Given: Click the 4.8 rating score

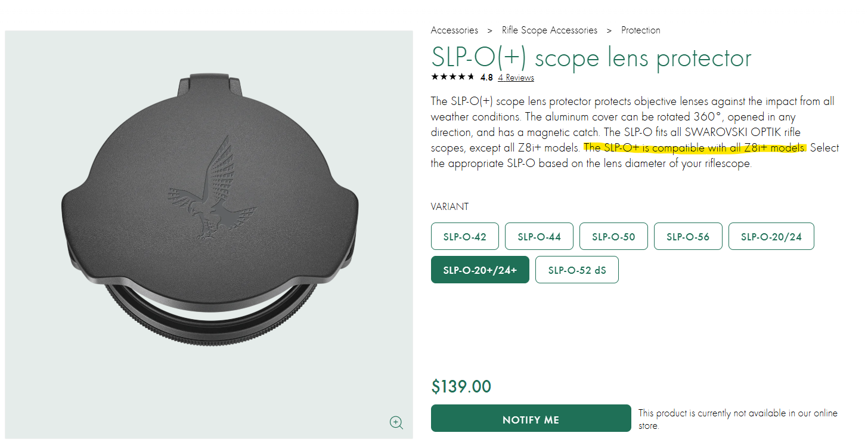Looking at the screenshot, I should pos(486,78).
